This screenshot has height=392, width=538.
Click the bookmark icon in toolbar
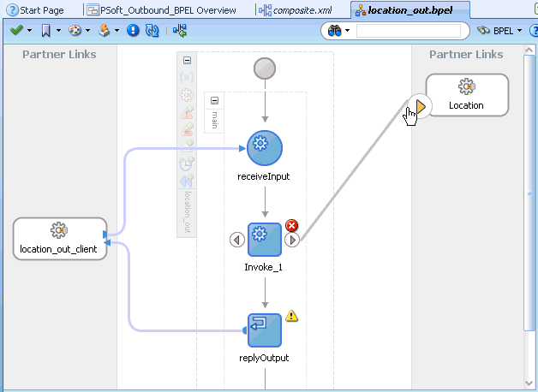(x=45, y=31)
